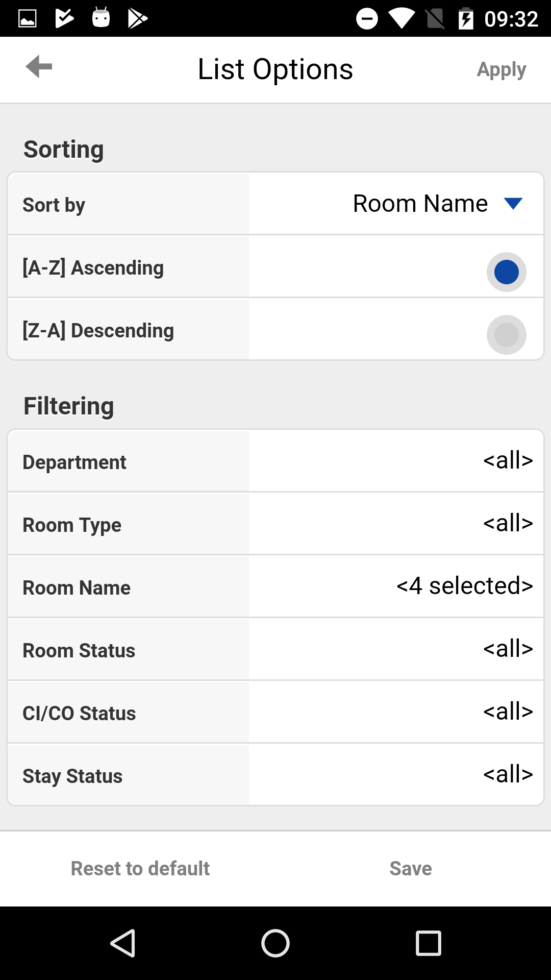Tap Apply in the header

[502, 70]
